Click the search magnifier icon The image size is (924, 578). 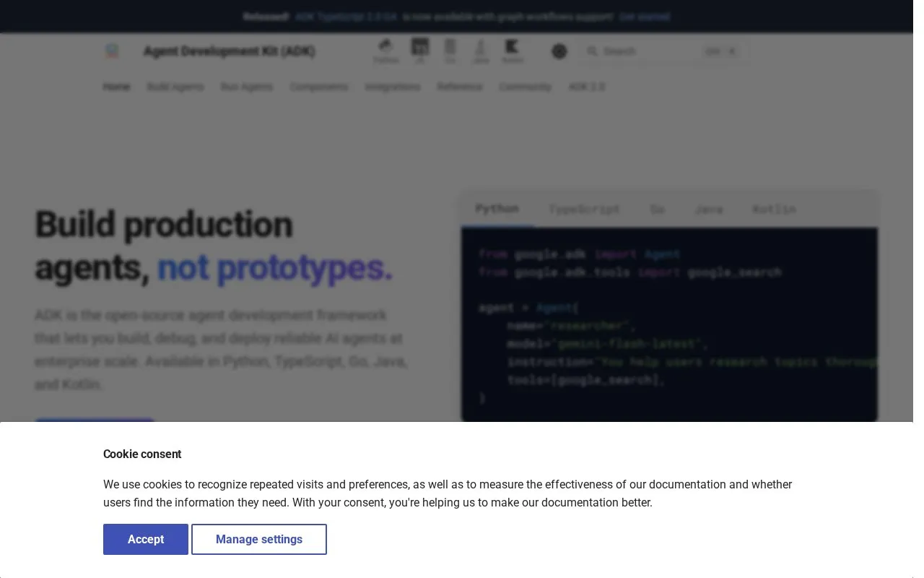(592, 51)
